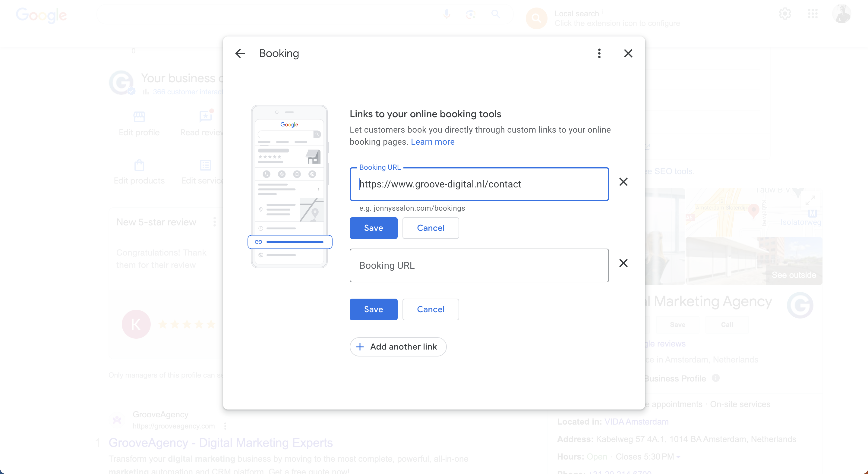Click the Links to your online booking tools heading
Image resolution: width=868 pixels, height=474 pixels.
coord(425,114)
